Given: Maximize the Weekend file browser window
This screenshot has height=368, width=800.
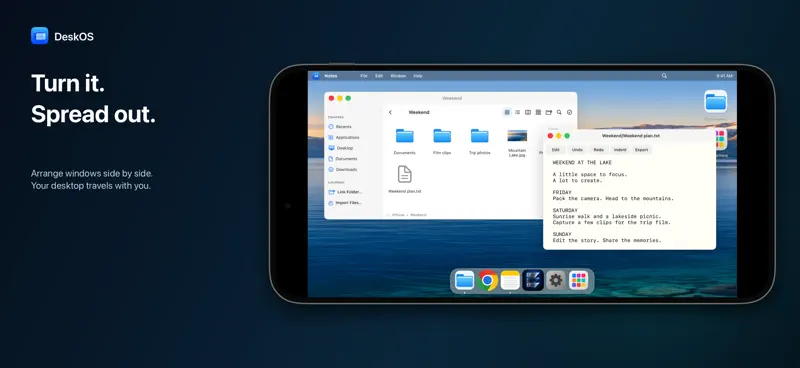Looking at the screenshot, I should [348, 98].
